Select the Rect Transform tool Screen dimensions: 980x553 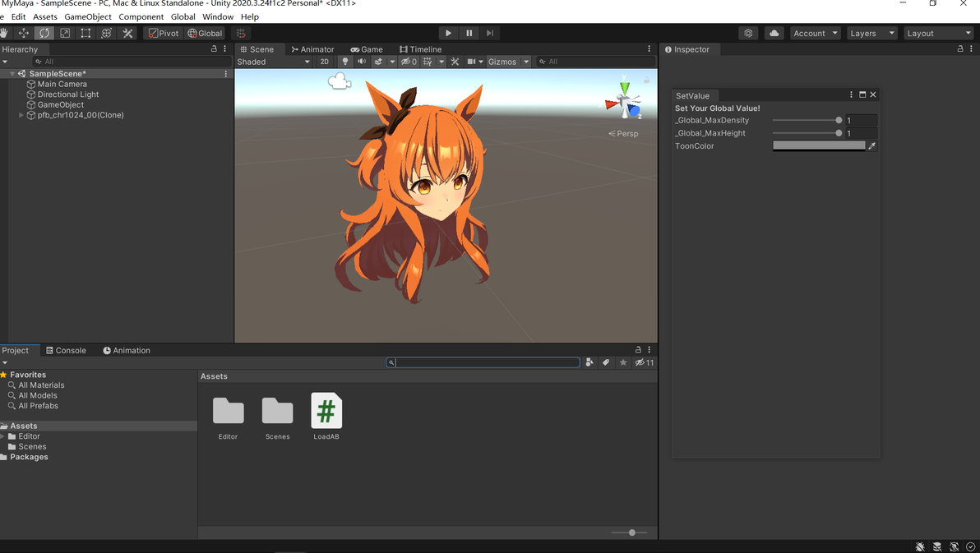click(86, 33)
